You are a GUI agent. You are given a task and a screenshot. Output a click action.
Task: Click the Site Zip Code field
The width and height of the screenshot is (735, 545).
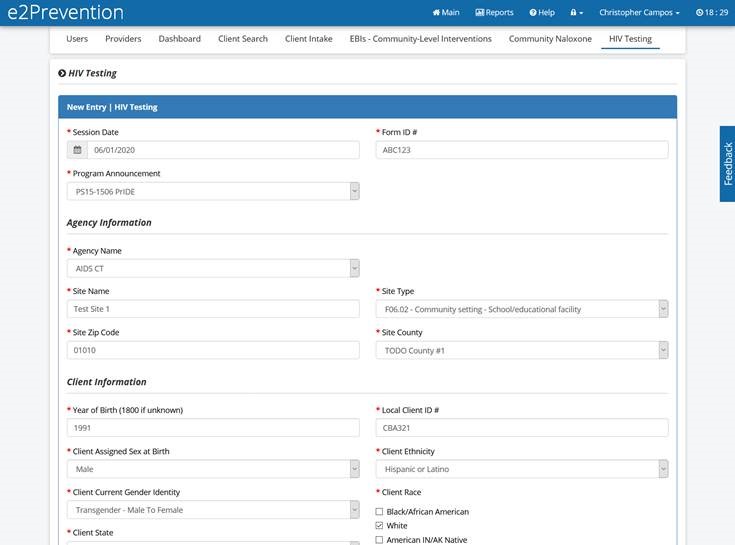pos(212,350)
